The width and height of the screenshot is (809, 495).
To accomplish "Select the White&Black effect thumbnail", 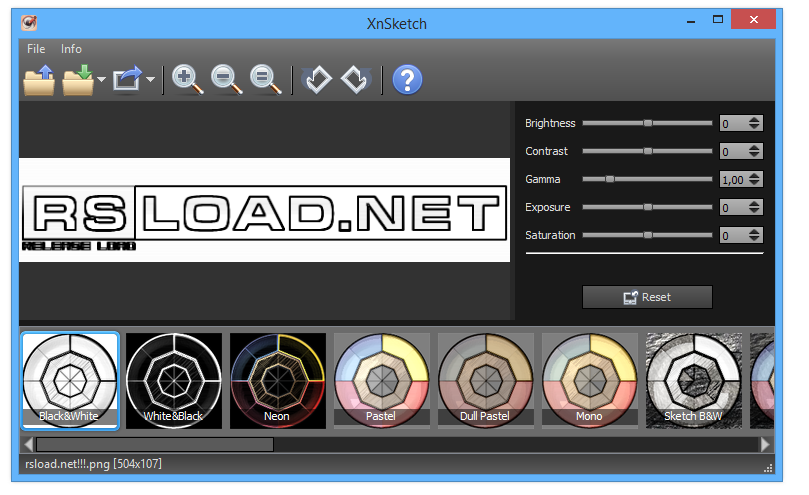I will pos(174,381).
